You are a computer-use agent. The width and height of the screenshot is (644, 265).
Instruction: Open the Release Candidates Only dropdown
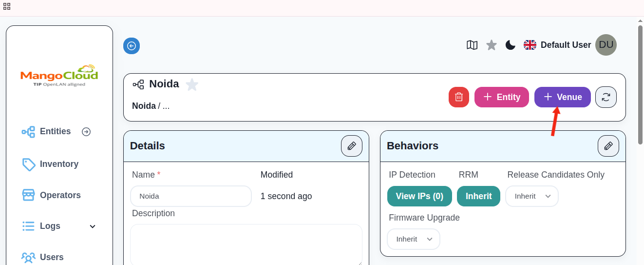point(531,196)
